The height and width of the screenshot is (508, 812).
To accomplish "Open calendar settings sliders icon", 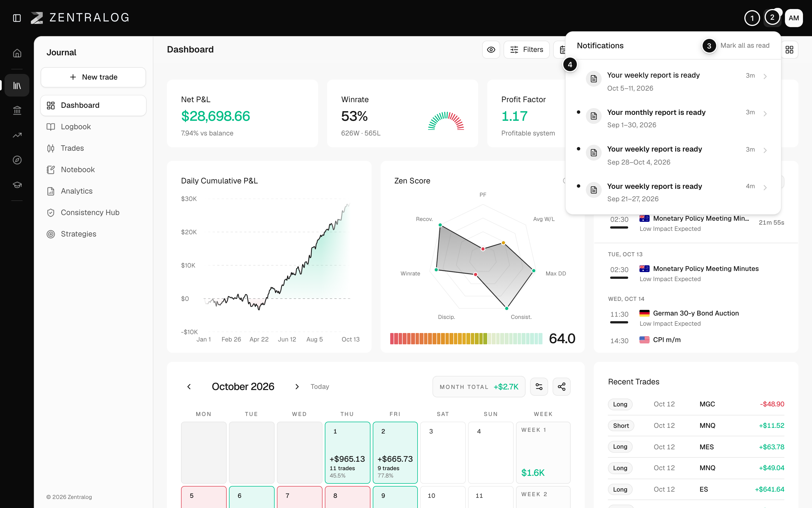I will pos(539,387).
